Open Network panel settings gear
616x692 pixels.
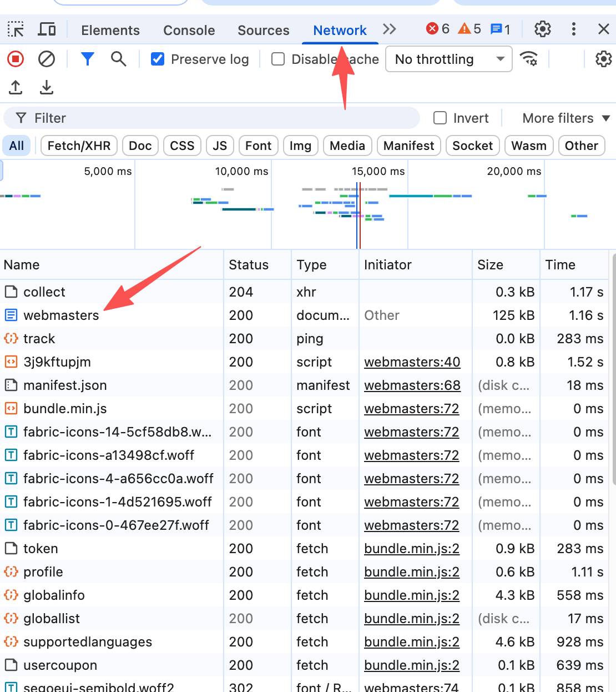click(603, 59)
